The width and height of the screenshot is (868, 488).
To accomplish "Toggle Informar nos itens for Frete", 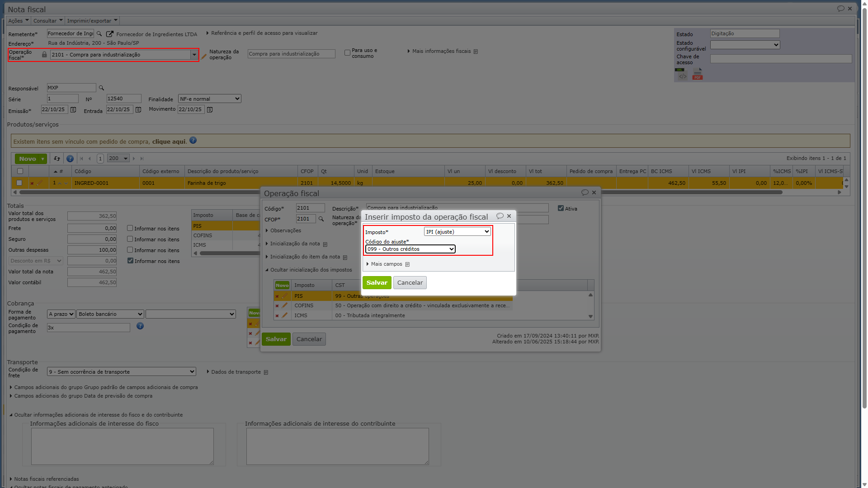I will tap(130, 228).
